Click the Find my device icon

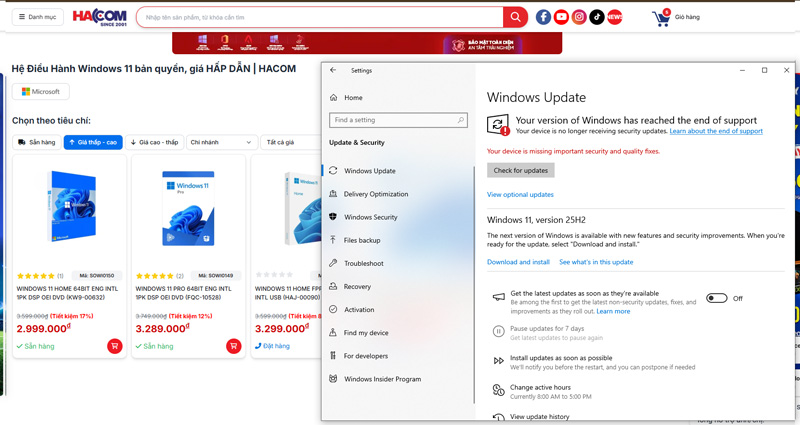point(333,333)
